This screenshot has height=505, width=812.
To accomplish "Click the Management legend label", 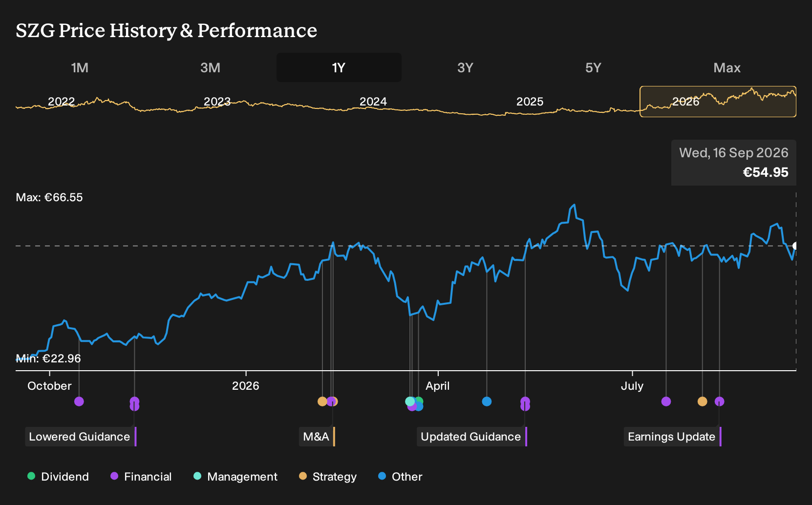I will point(242,477).
